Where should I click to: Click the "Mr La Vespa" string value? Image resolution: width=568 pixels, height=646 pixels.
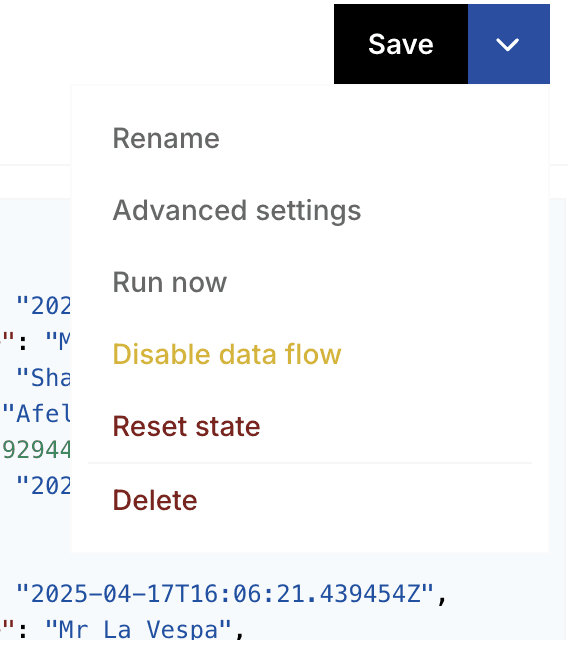(x=138, y=630)
